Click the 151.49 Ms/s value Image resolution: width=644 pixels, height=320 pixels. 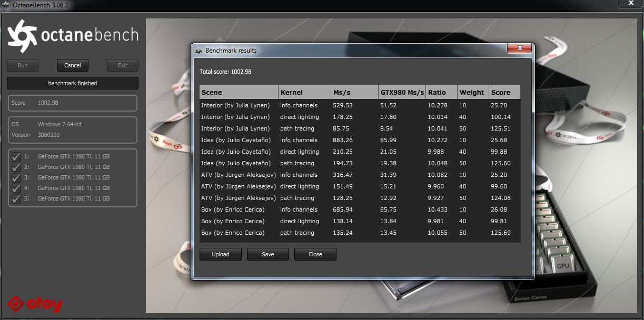(343, 186)
